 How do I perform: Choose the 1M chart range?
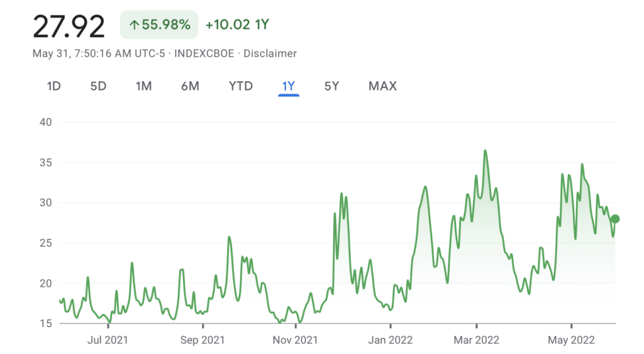pos(144,86)
